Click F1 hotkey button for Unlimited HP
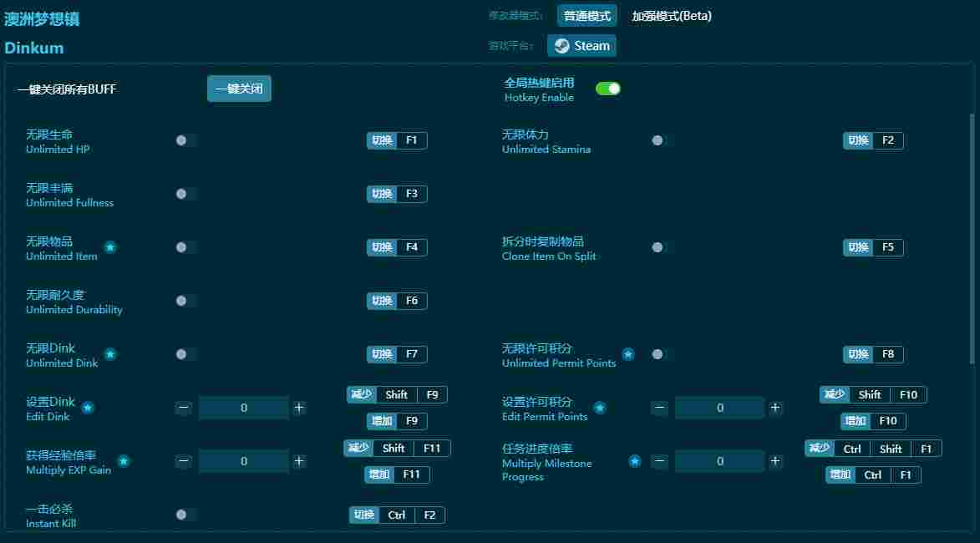This screenshot has height=543, width=980. coord(397,140)
